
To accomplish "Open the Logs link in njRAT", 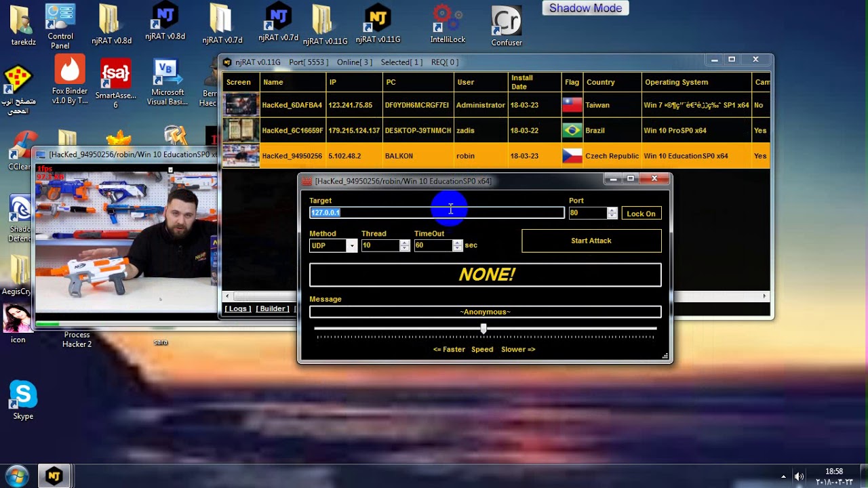I will [x=237, y=308].
